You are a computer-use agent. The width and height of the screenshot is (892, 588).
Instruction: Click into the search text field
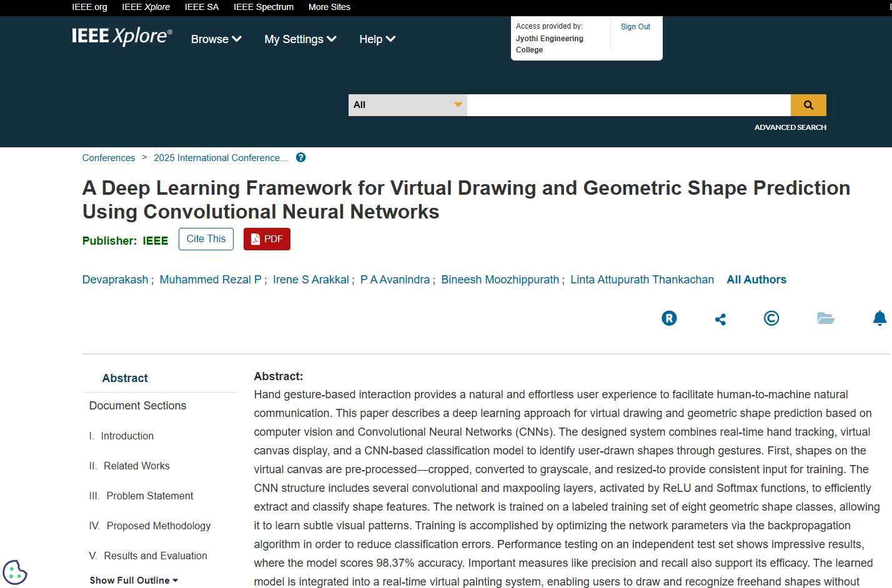point(628,105)
